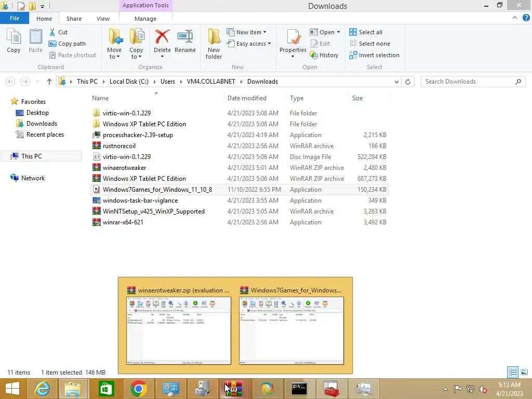Click Users in the address breadcrumb

(168, 82)
